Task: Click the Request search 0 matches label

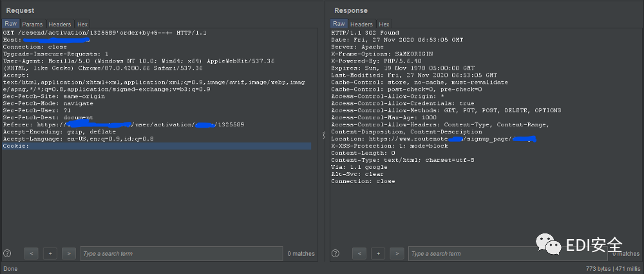Action: pos(301,254)
